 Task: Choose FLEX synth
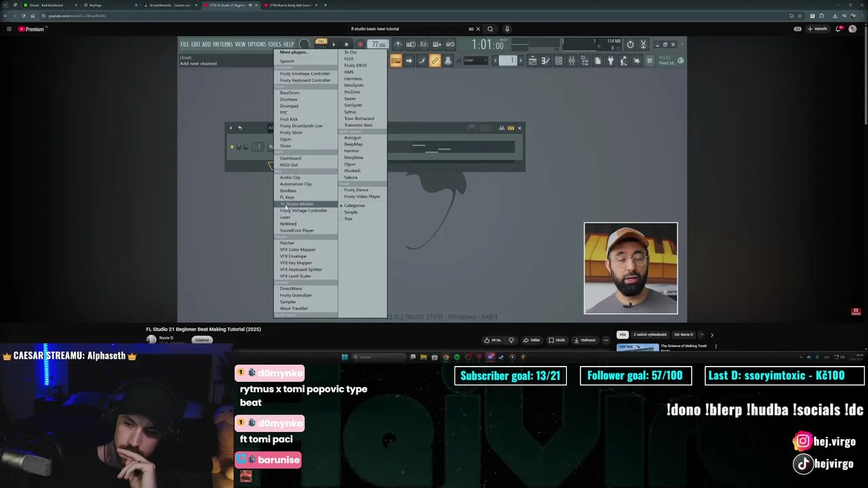(x=349, y=59)
